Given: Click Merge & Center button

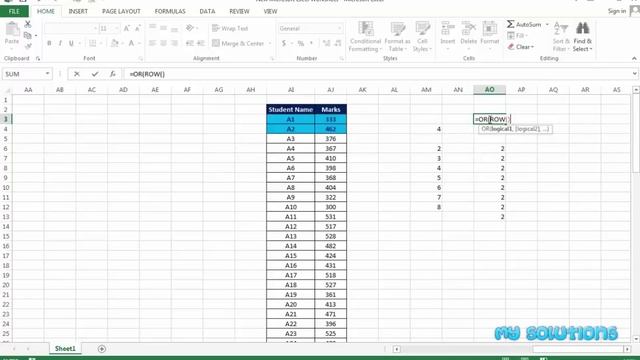Looking at the screenshot, I should [x=238, y=43].
